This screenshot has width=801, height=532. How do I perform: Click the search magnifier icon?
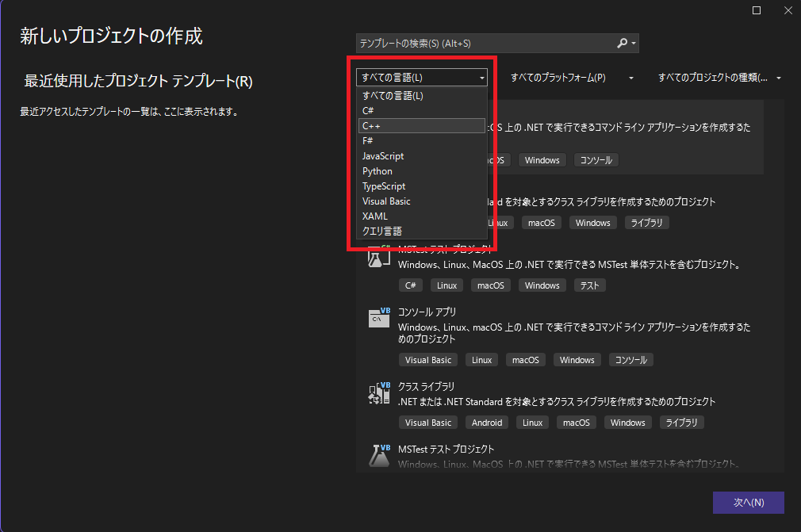[623, 44]
